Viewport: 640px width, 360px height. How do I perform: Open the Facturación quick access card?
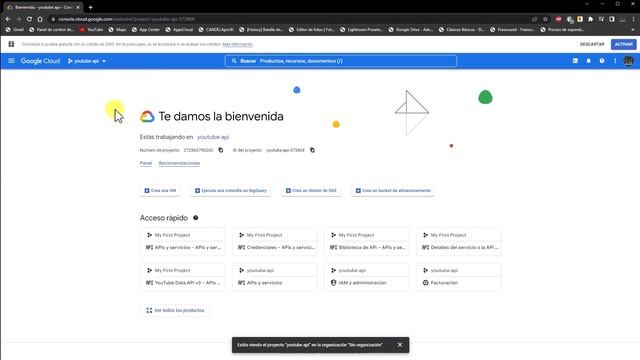[459, 277]
